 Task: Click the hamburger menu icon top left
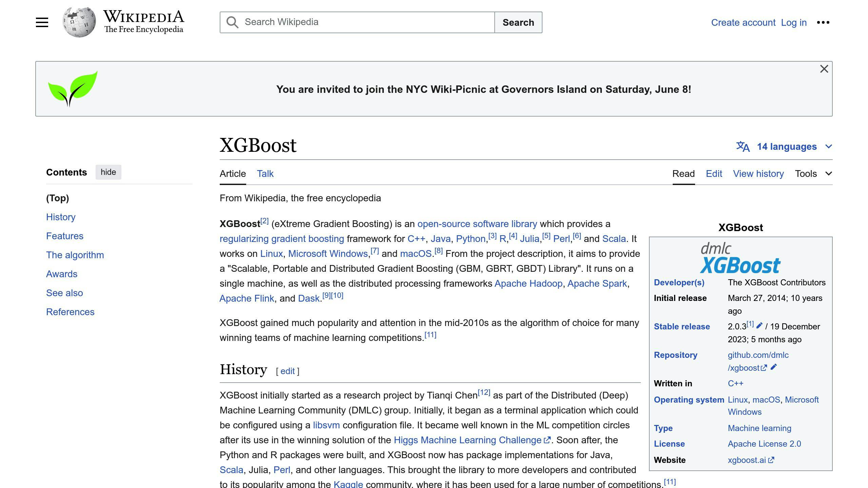point(41,22)
